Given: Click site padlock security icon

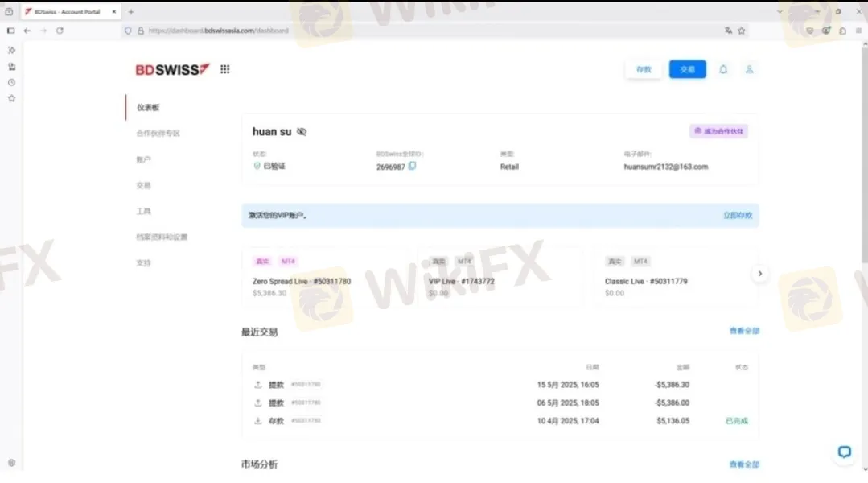Looking at the screenshot, I should pyautogui.click(x=141, y=31).
